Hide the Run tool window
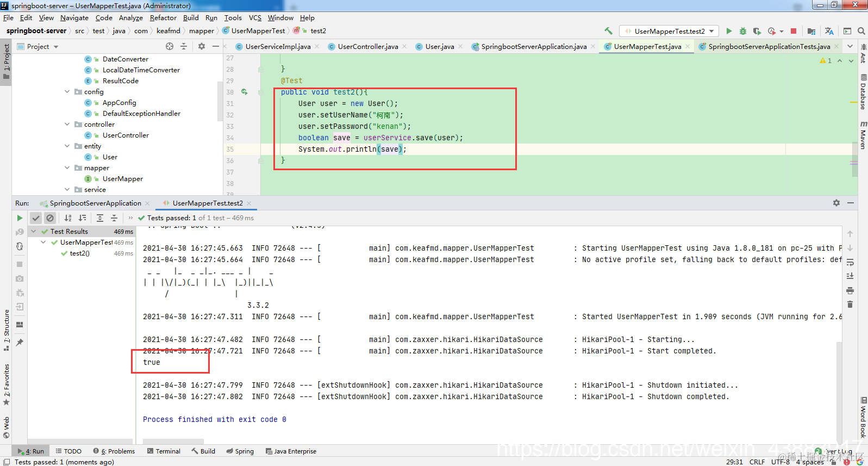868x466 pixels. (851, 203)
